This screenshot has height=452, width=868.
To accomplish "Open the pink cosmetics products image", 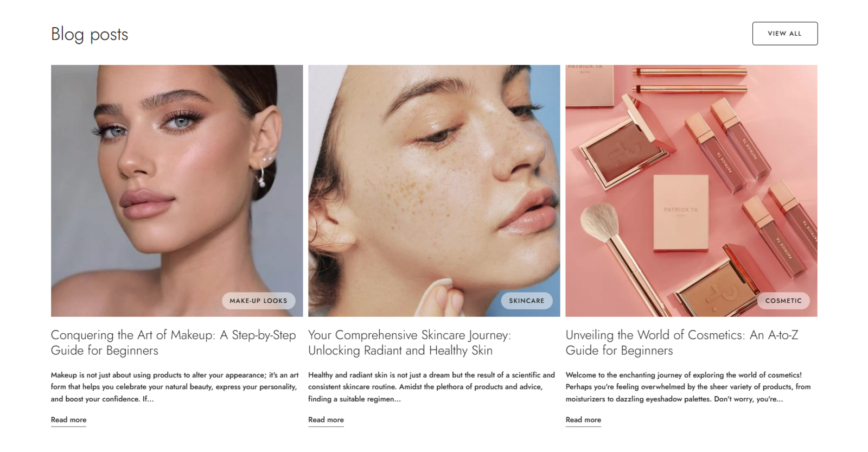I will 691,190.
